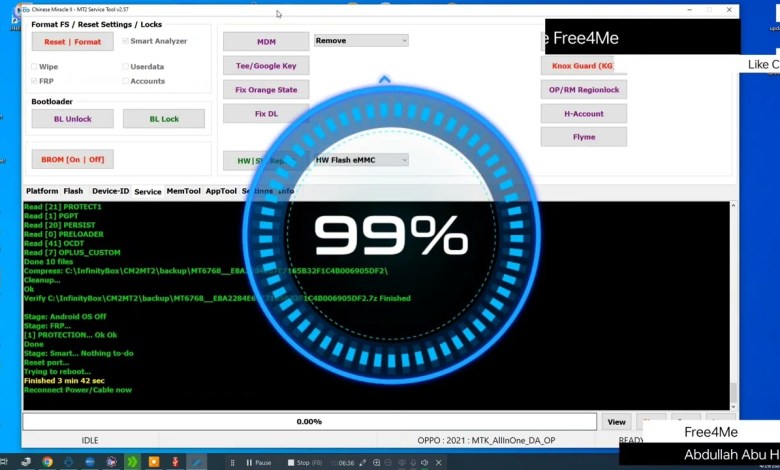Close the recorder toolbar with X
The height and width of the screenshot is (470, 780).
pyautogui.click(x=438, y=463)
